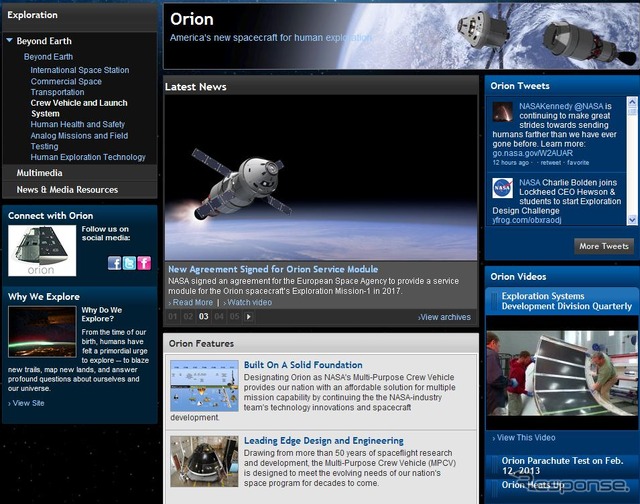The image size is (640, 504).
Task: Open Leading Edge Design capsule thumbnail
Action: click(204, 461)
